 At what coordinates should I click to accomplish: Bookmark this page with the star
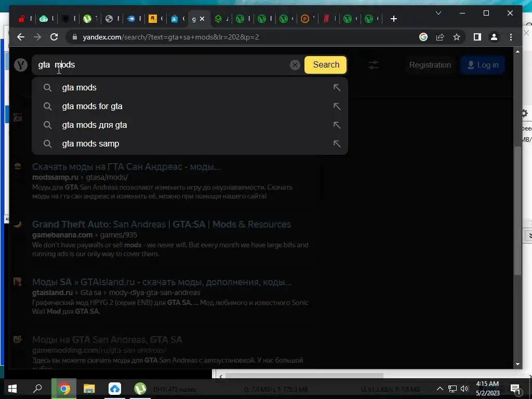[x=457, y=37]
